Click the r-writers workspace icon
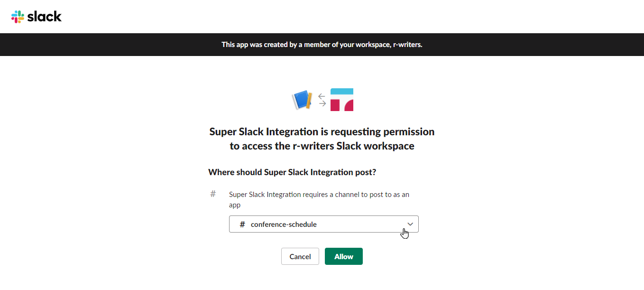This screenshot has height=290, width=644. point(342,100)
